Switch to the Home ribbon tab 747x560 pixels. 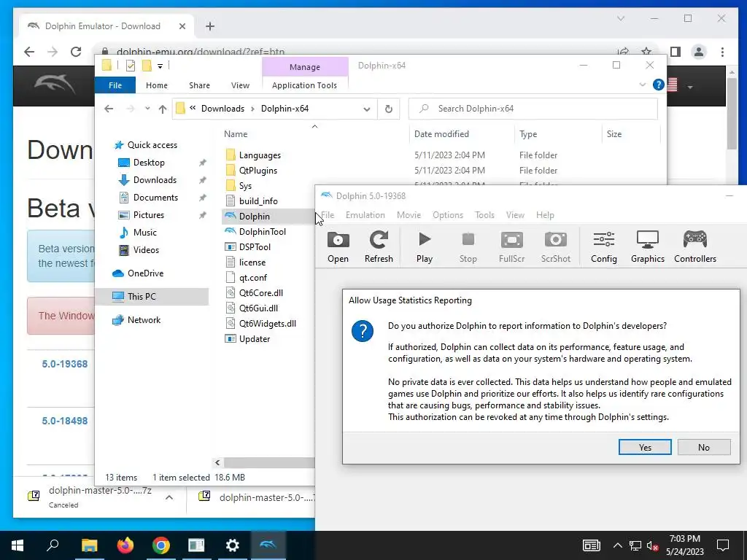(x=157, y=85)
